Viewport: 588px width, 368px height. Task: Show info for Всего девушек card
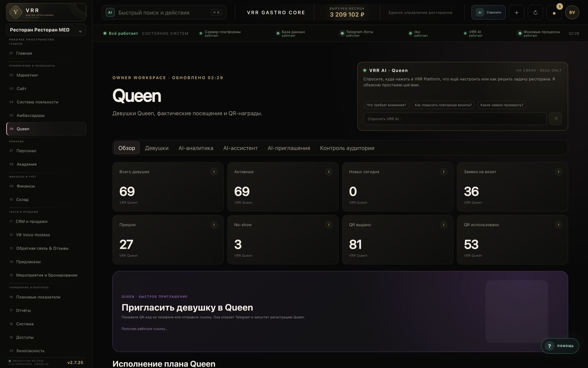coord(214,171)
